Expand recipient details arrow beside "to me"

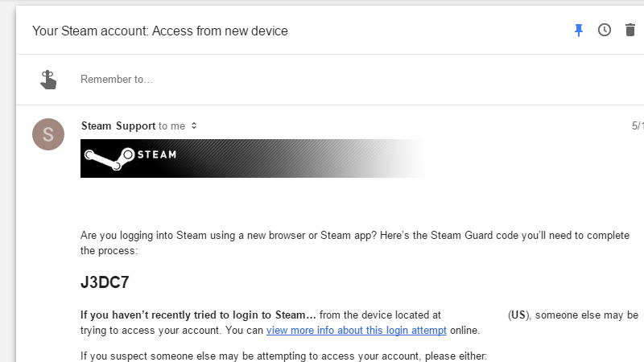194,125
